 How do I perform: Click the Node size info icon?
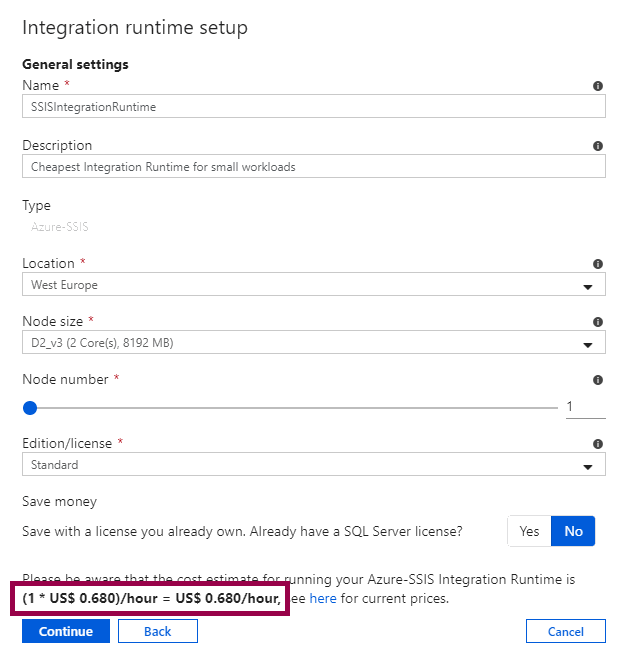pyautogui.click(x=598, y=322)
